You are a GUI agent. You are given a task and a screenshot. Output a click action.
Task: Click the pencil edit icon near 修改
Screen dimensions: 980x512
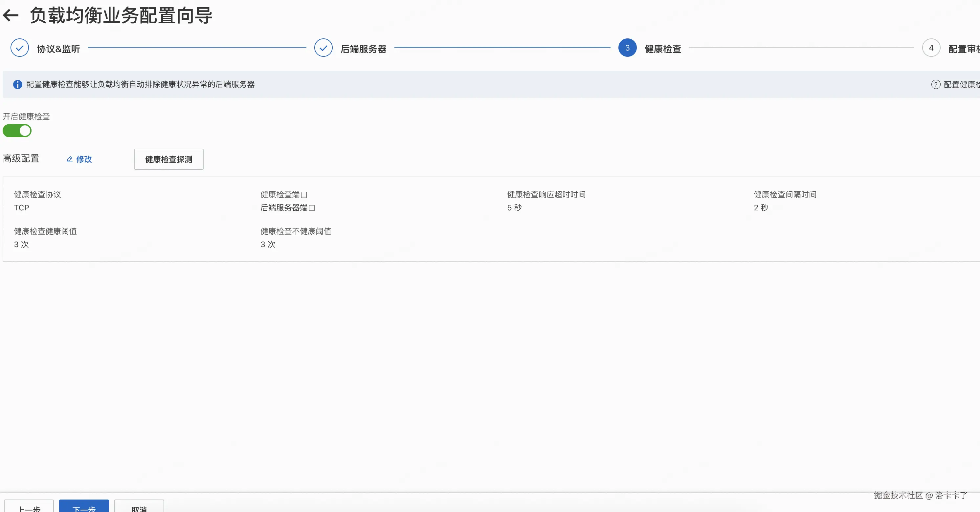(x=70, y=159)
